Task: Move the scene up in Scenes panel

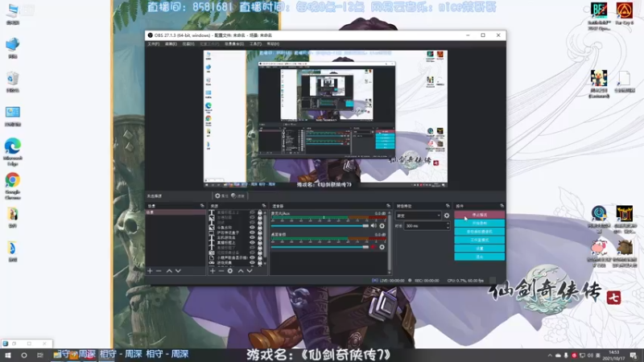Action: pos(169,271)
